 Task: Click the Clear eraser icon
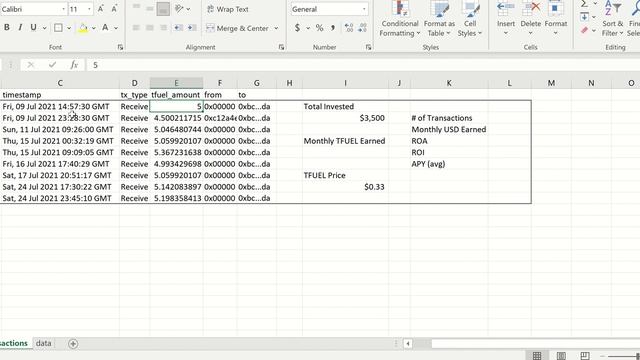584,30
